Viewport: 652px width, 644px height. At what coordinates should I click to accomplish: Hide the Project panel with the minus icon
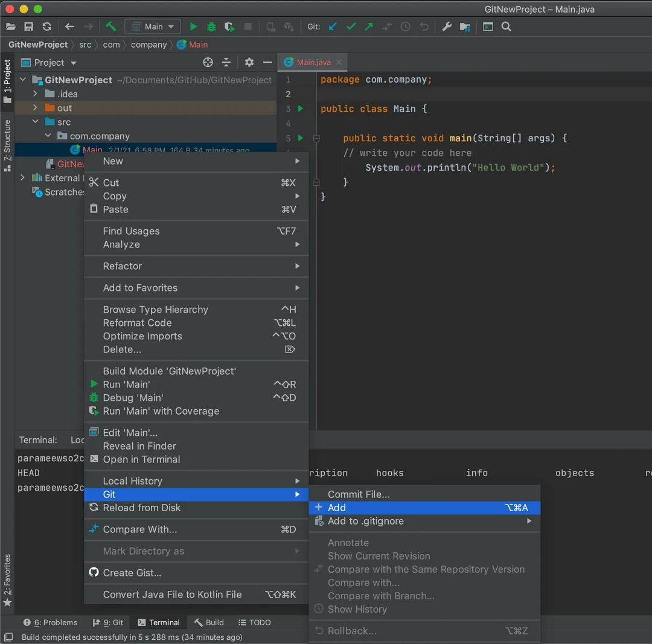(267, 63)
